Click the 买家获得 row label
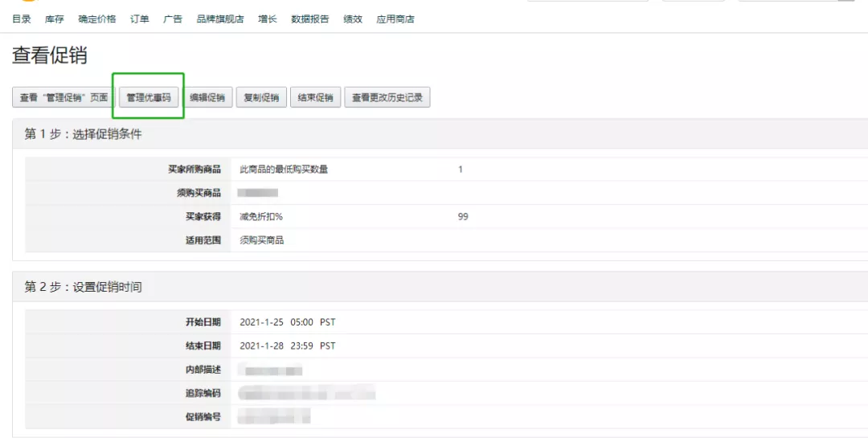The image size is (868, 438). (203, 216)
